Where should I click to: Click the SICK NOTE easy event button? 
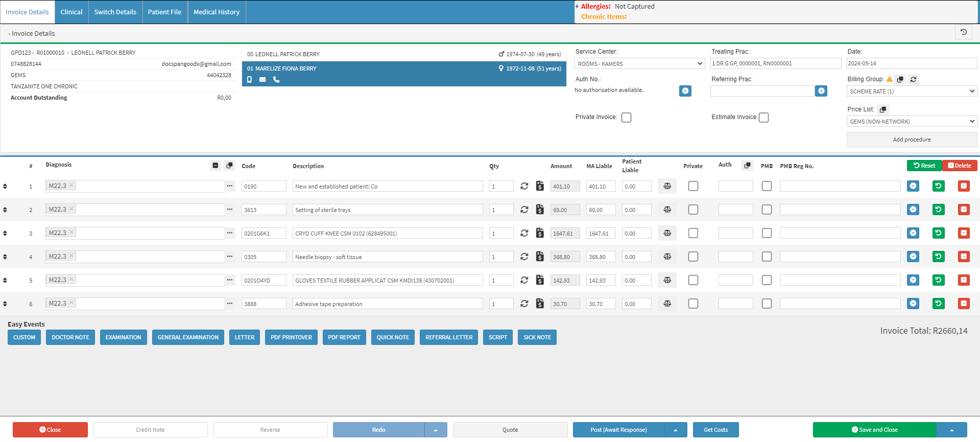pyautogui.click(x=537, y=337)
